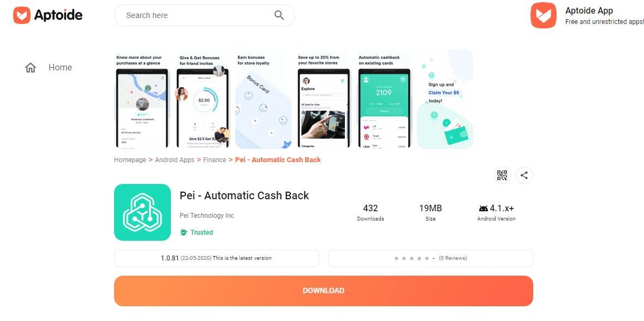Open the QR code icon
644x321 pixels.
click(x=502, y=175)
